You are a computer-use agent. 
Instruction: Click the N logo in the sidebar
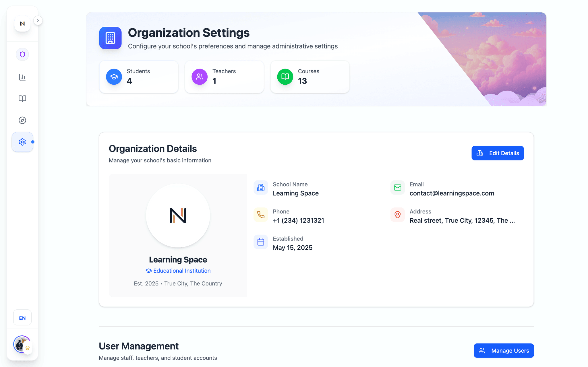(x=22, y=24)
